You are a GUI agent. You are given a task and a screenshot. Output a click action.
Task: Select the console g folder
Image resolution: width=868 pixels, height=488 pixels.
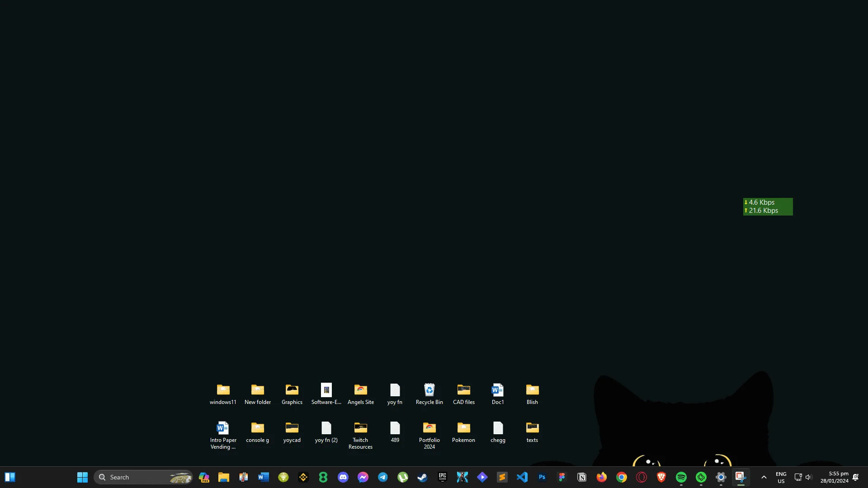click(258, 432)
